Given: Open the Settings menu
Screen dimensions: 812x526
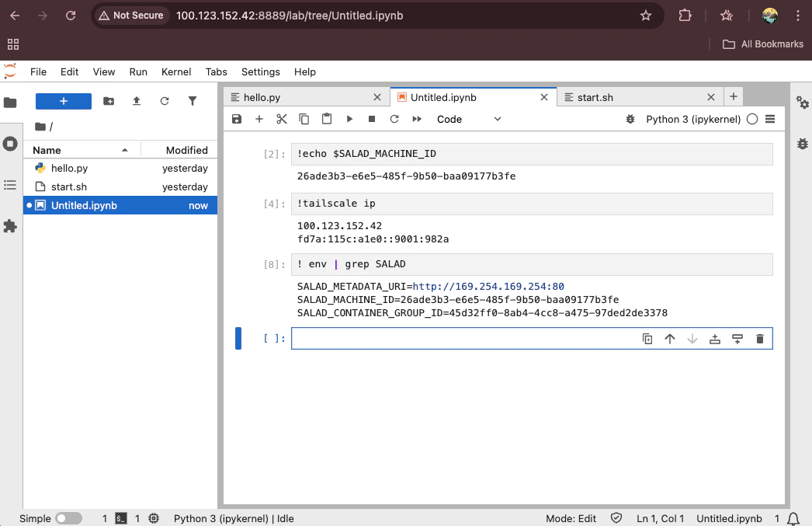Looking at the screenshot, I should [x=261, y=72].
